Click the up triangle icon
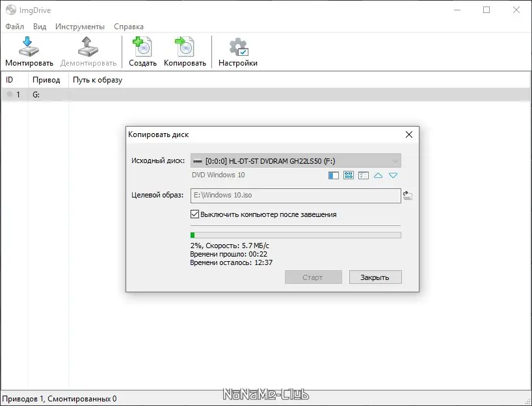This screenshot has width=532, height=406. [378, 175]
